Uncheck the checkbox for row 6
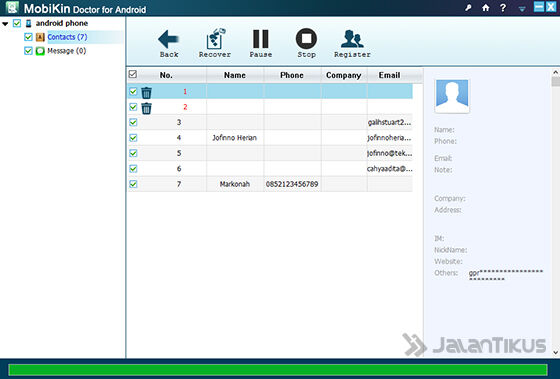The width and height of the screenshot is (560, 379). tap(133, 168)
